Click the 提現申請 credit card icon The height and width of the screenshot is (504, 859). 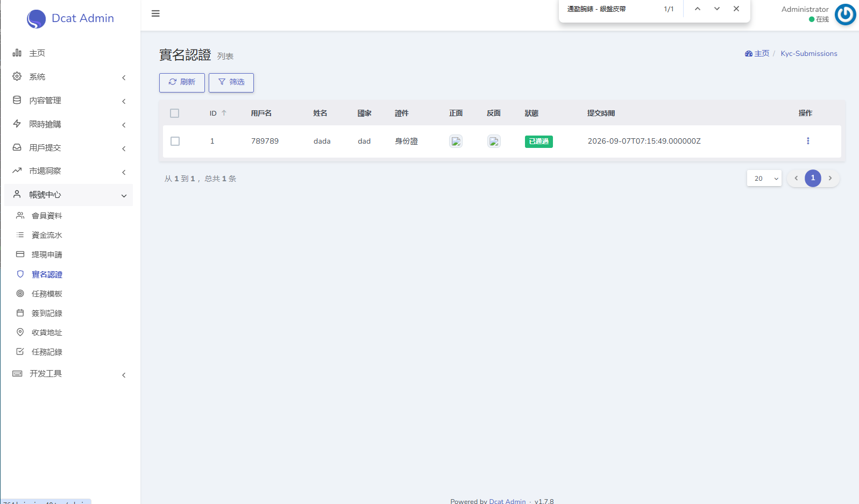tap(20, 254)
